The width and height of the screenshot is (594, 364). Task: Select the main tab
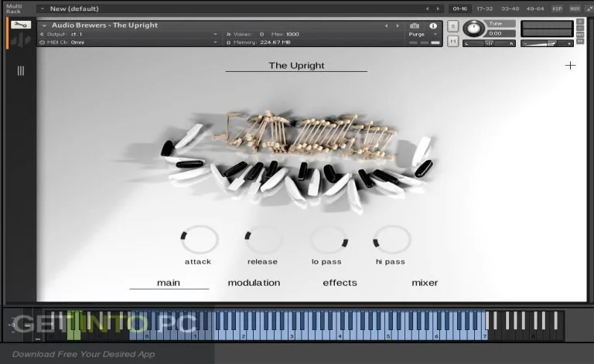(x=169, y=283)
